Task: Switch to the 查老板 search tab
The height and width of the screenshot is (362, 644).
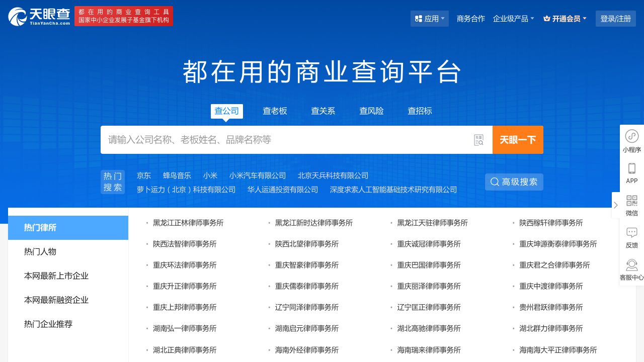Action: [x=275, y=111]
